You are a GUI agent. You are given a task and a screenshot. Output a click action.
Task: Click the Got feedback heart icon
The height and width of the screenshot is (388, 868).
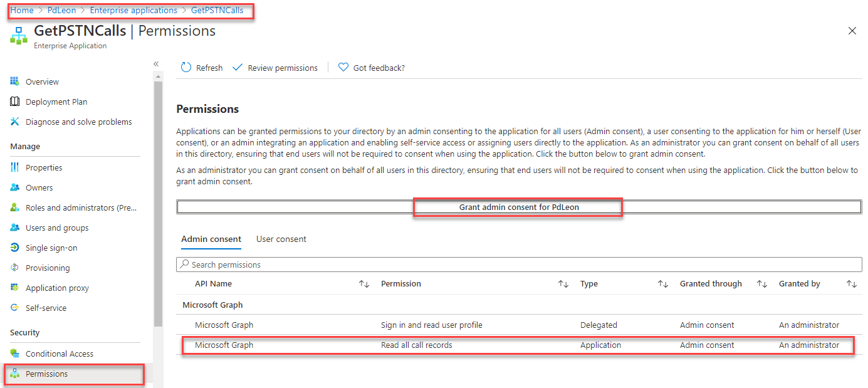342,67
